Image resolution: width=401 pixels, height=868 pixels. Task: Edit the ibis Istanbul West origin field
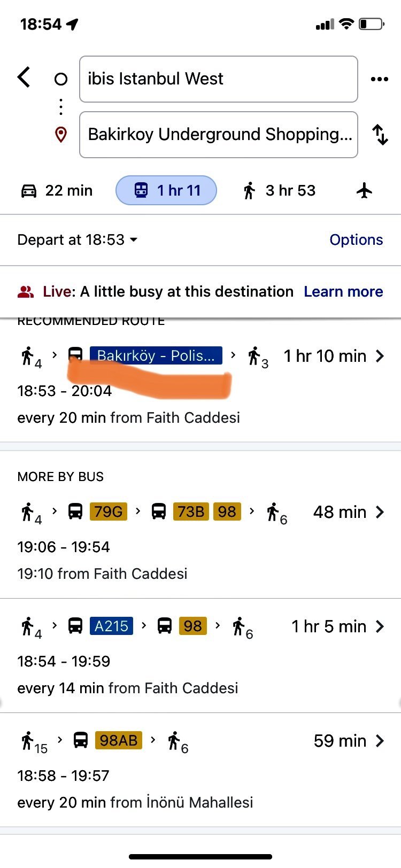[x=218, y=79]
